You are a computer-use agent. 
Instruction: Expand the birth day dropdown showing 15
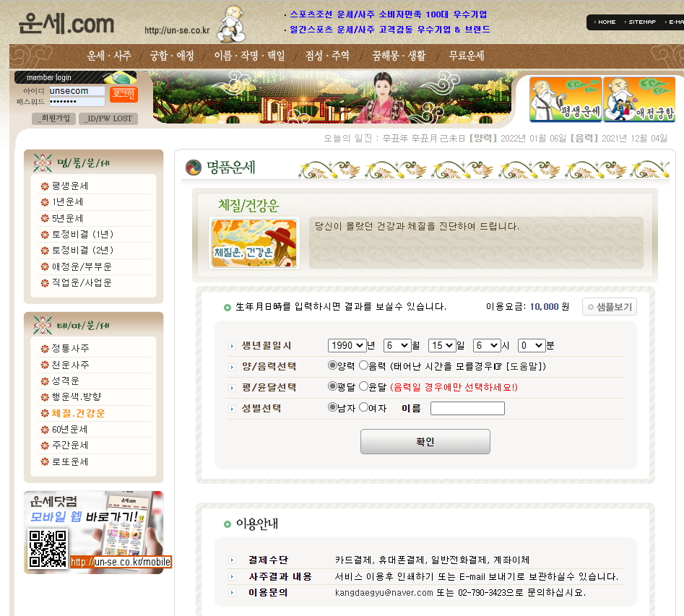pos(441,346)
